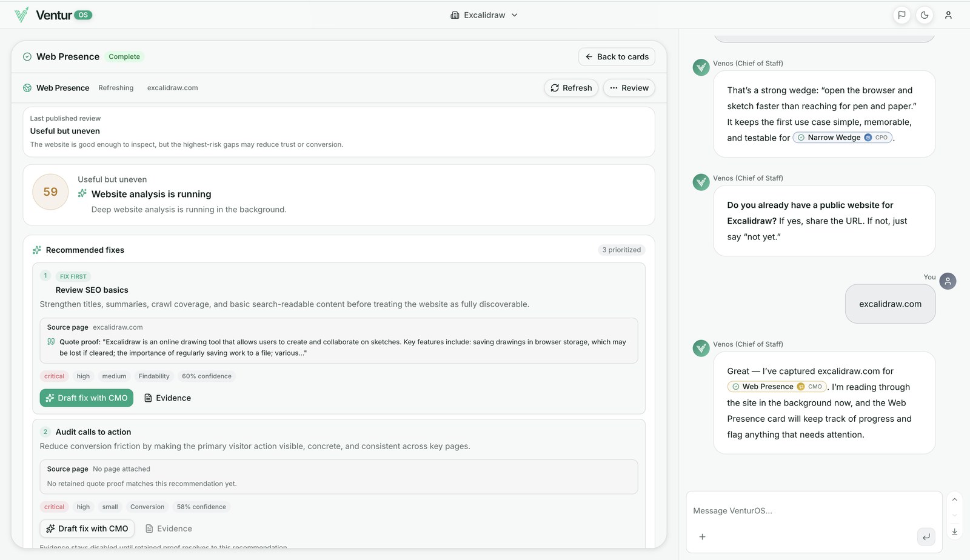Toggle dark mode with the moon icon

[x=925, y=15]
